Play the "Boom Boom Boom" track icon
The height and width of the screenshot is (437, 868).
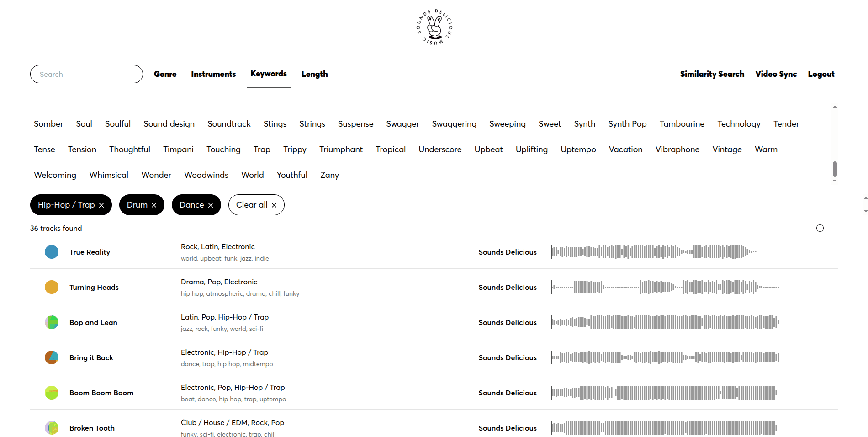[52, 393]
